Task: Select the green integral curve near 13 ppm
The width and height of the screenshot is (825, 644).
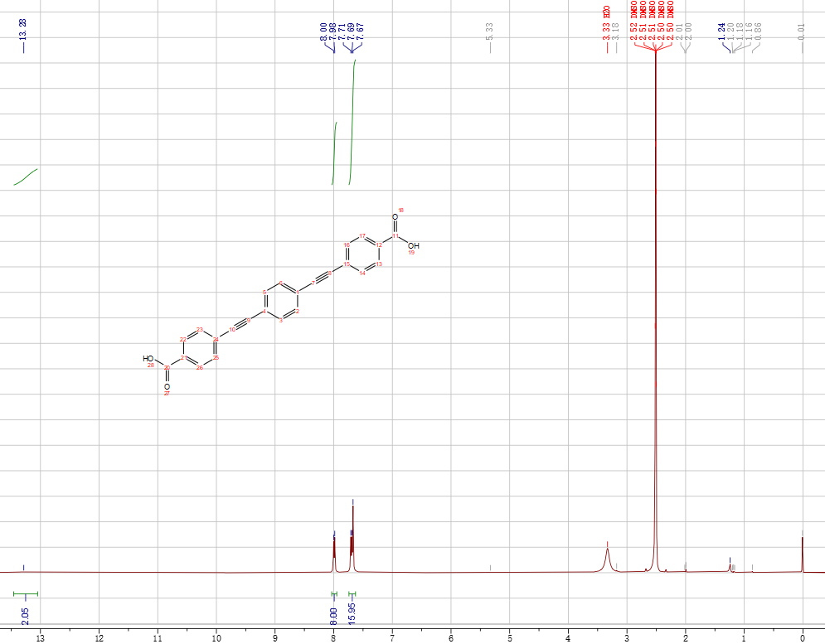Action: tap(26, 177)
